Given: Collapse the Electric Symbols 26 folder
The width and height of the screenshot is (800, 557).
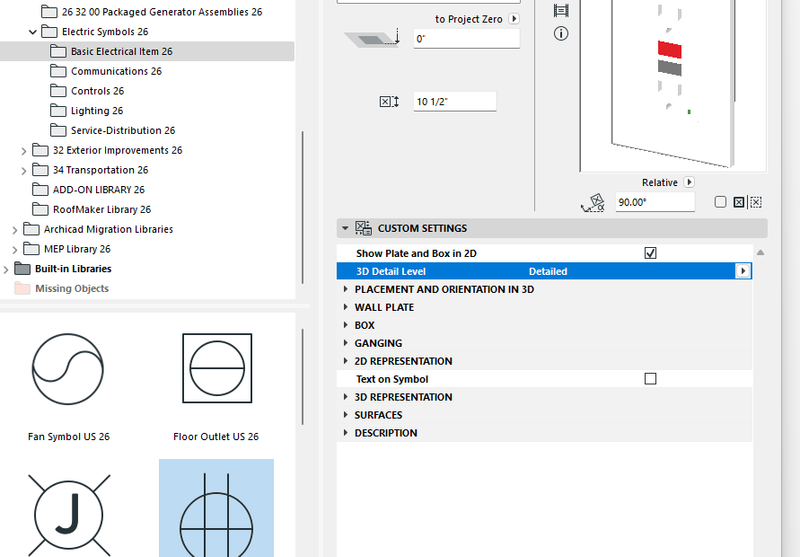Looking at the screenshot, I should [x=33, y=32].
